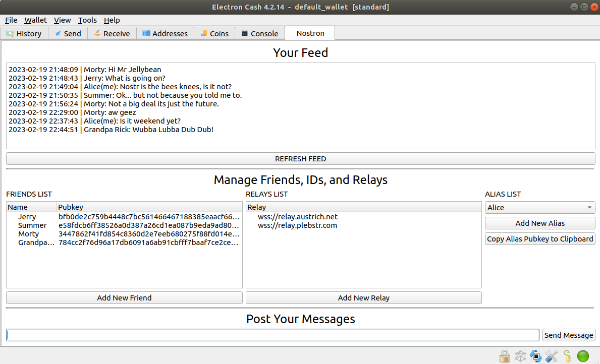
Task: Click feed line "Is it weekend yet?"
Action: [x=94, y=121]
